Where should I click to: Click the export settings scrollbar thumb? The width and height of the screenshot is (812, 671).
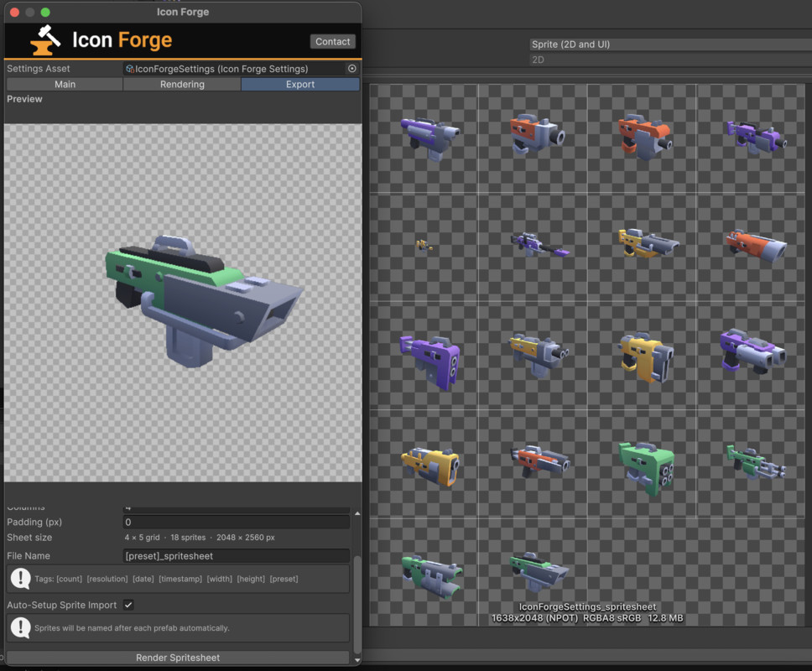pos(357,604)
